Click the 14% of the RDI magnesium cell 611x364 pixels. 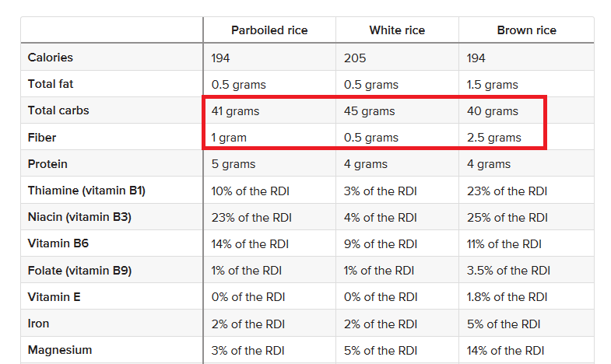[x=505, y=350]
